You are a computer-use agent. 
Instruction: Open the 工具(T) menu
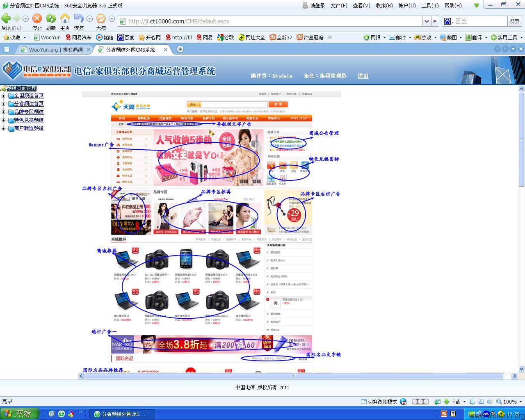(430, 5)
